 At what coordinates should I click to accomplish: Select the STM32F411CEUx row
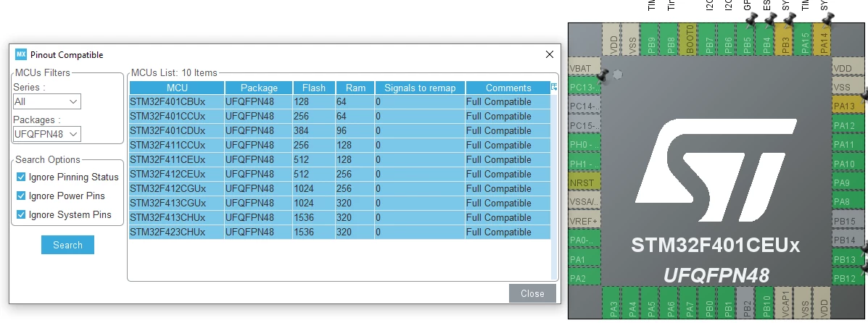pyautogui.click(x=340, y=159)
